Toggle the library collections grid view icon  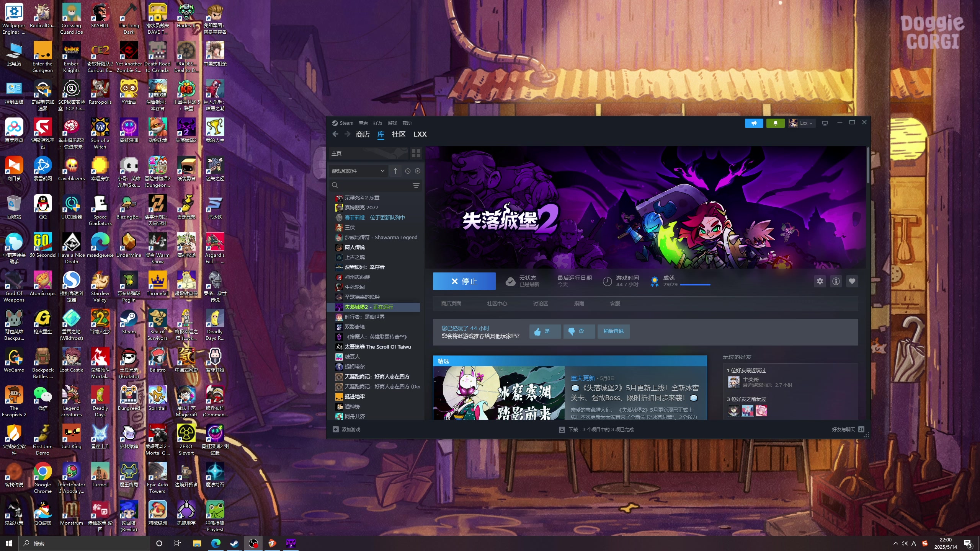point(416,153)
